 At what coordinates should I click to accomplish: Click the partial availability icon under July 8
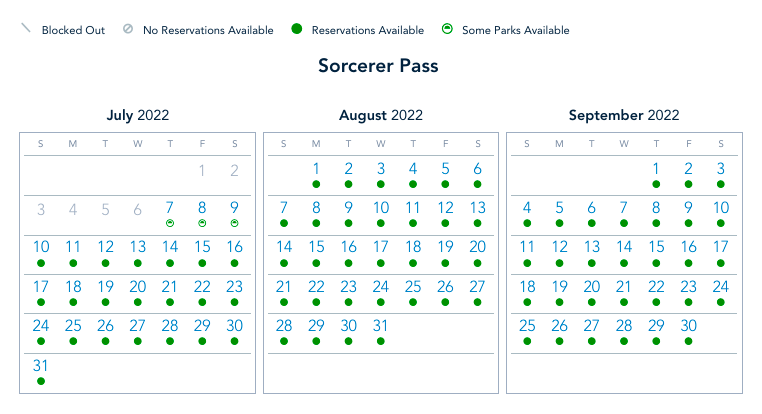coord(202,224)
